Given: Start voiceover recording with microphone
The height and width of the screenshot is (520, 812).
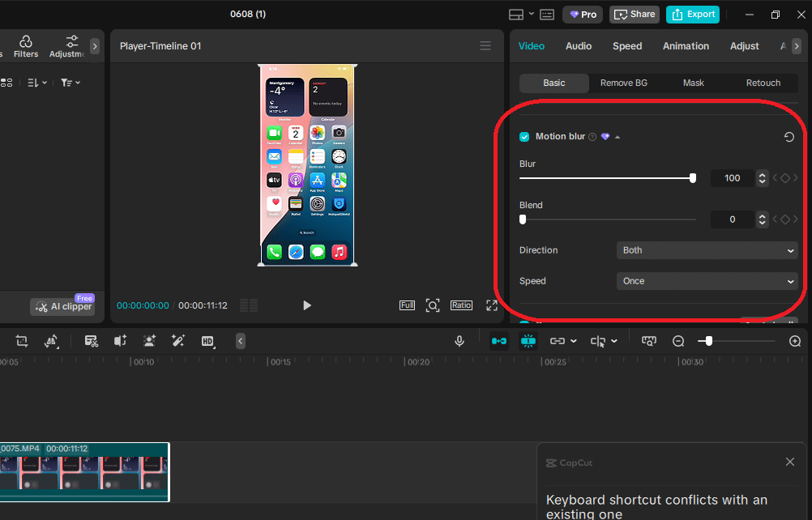Looking at the screenshot, I should pos(459,341).
